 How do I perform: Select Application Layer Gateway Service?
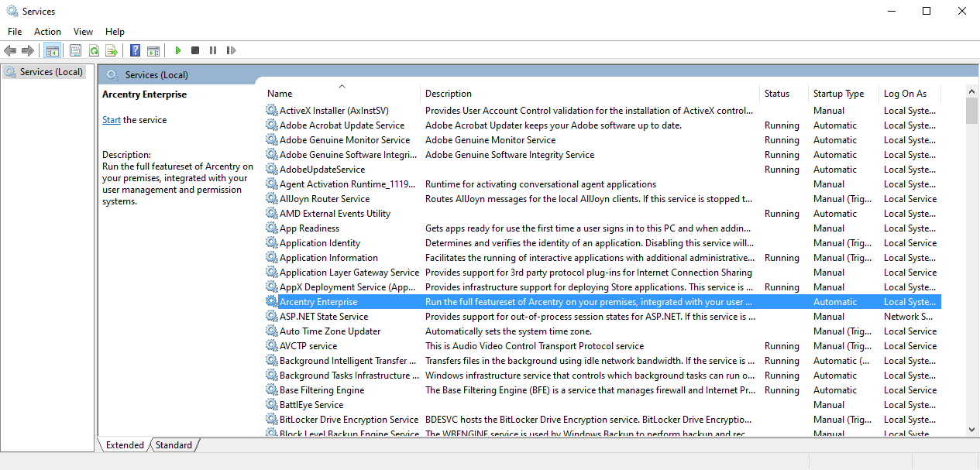(603, 273)
